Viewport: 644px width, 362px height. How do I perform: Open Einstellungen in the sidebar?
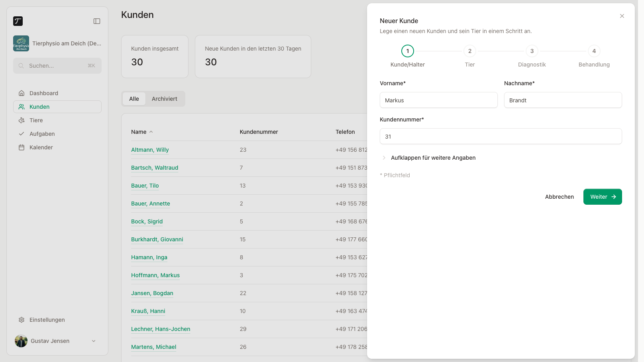[57, 320]
